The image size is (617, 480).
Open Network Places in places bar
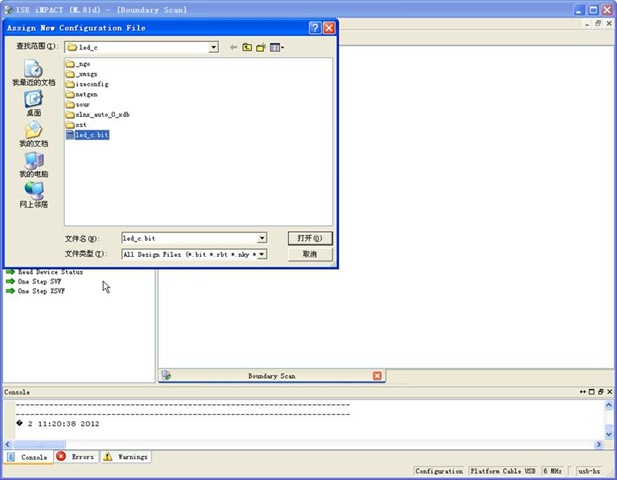pos(33,194)
